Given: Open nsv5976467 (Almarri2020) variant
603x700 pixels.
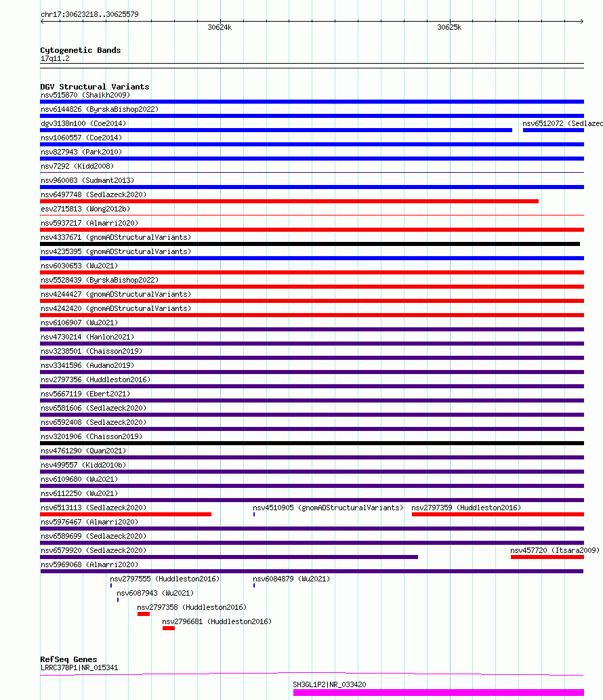Looking at the screenshot, I should 89,524.
